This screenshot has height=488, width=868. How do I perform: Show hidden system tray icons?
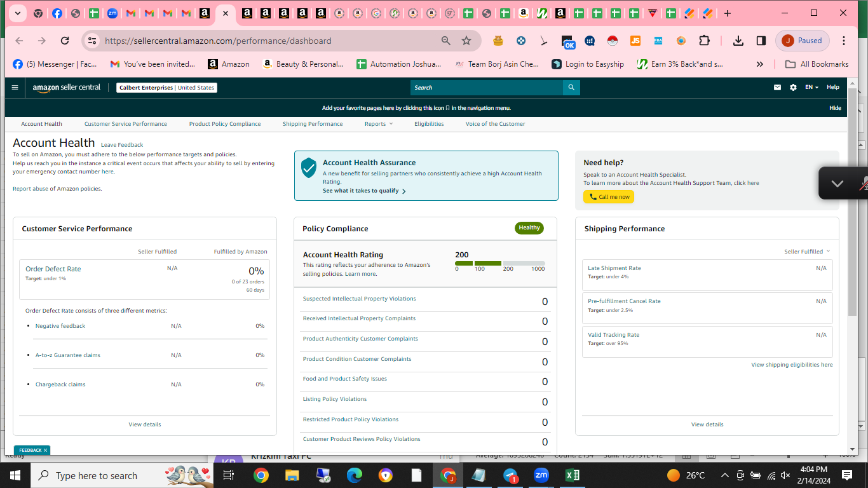click(725, 475)
